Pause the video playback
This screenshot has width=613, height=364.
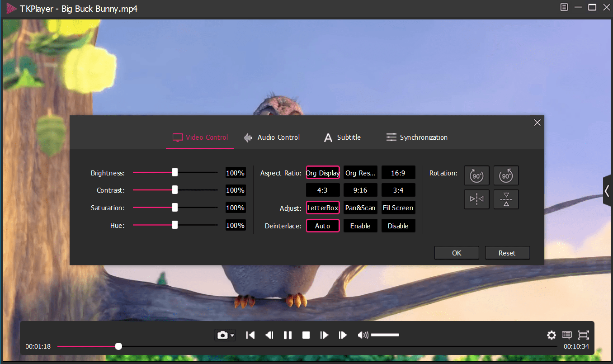pyautogui.click(x=288, y=335)
